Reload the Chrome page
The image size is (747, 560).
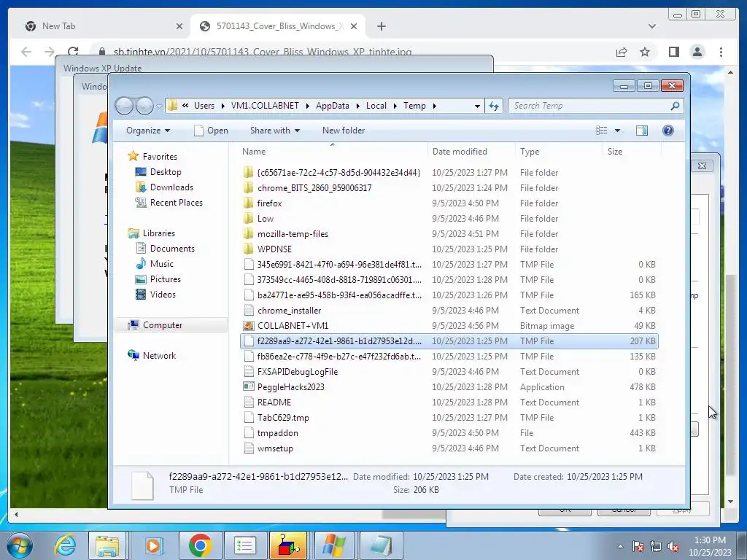73,52
